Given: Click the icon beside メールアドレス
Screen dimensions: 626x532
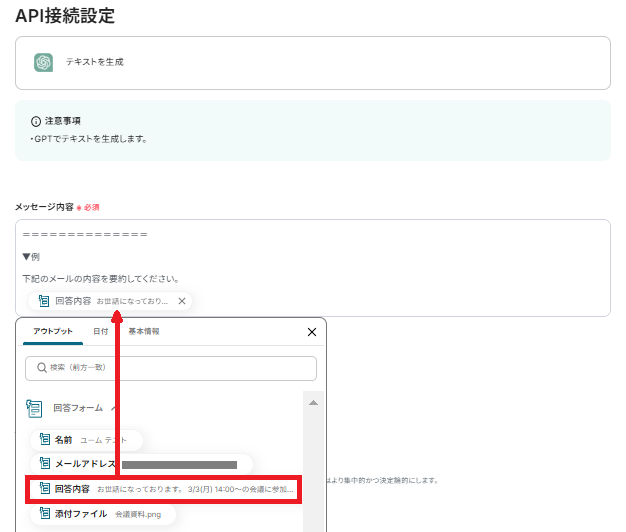Looking at the screenshot, I should (x=45, y=464).
